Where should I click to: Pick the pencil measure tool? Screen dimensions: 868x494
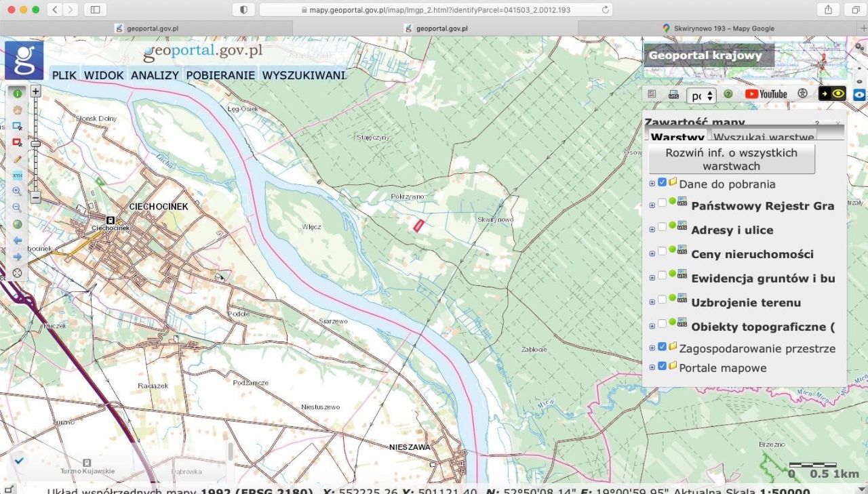coord(17,159)
